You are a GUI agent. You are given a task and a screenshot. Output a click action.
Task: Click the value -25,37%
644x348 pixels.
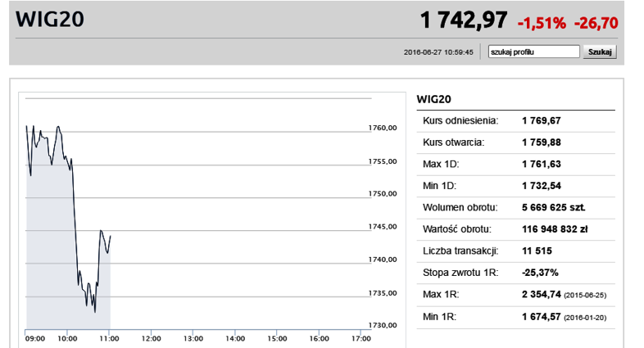click(540, 273)
